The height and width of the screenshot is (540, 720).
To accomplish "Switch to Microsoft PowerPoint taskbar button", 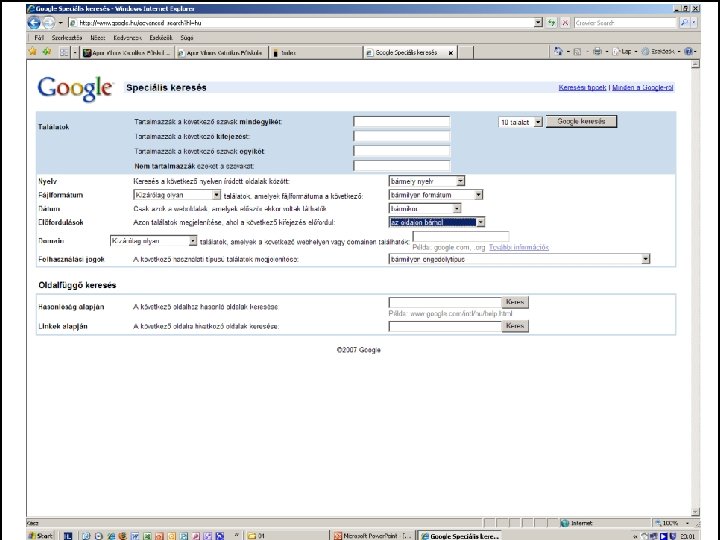I will pos(373,535).
